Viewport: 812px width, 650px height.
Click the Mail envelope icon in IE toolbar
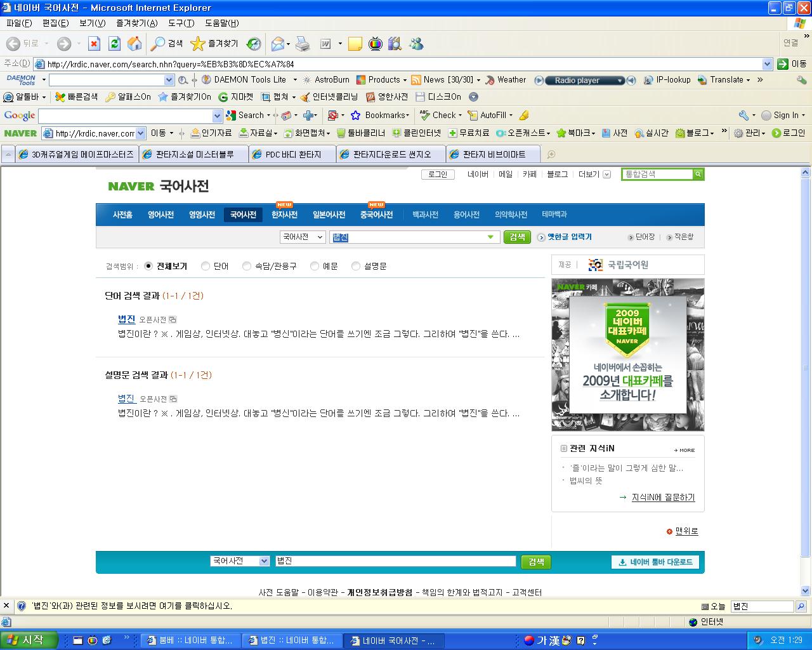(x=277, y=44)
